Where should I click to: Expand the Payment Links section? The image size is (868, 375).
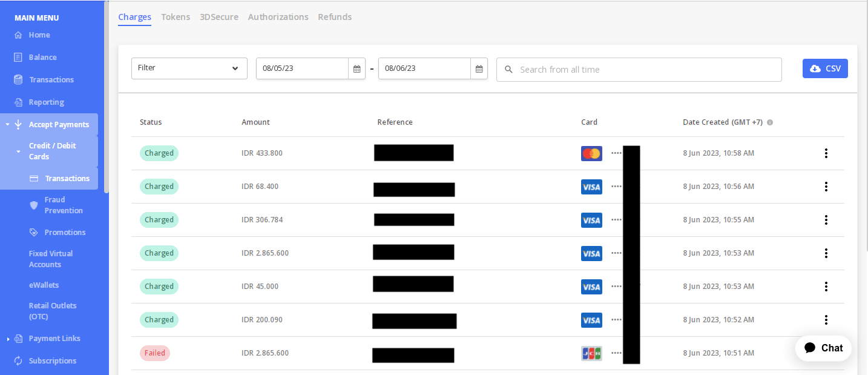[7, 339]
